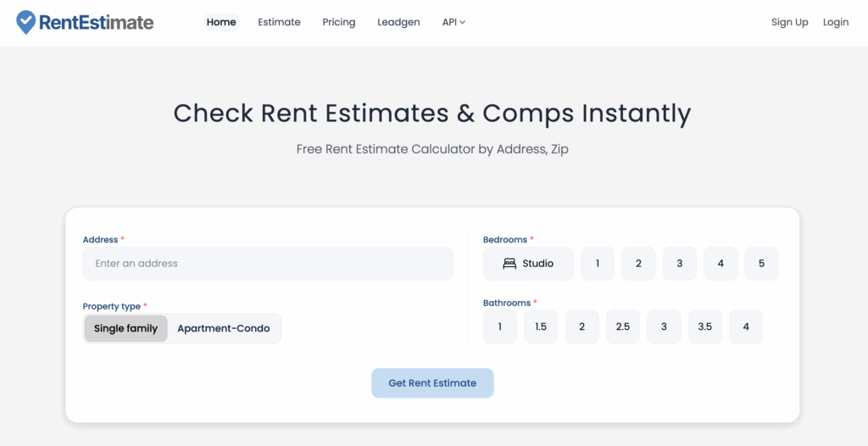Select 5 bedrooms option
The width and height of the screenshot is (868, 446).
pyautogui.click(x=761, y=264)
